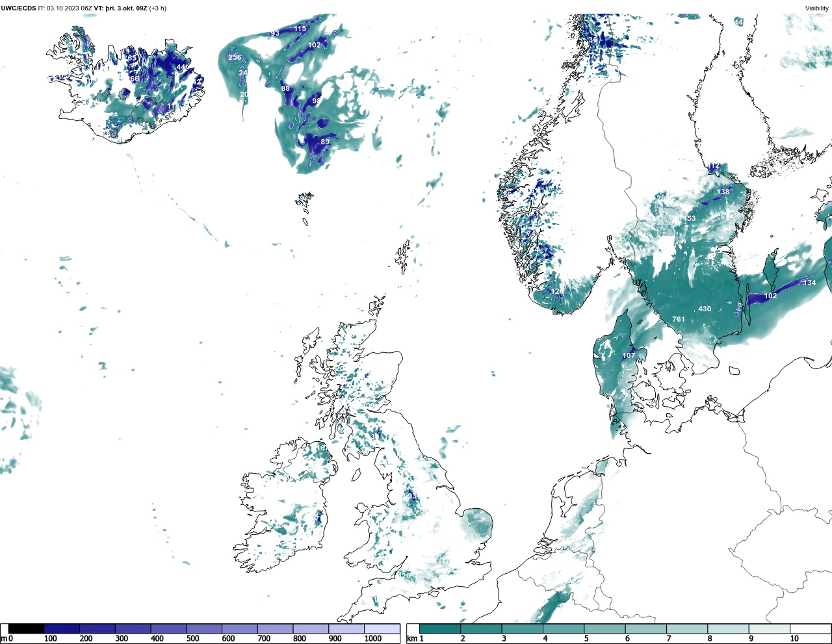Click the 'IT: 03.10.2023 06Z' initial time text

pyautogui.click(x=65, y=8)
